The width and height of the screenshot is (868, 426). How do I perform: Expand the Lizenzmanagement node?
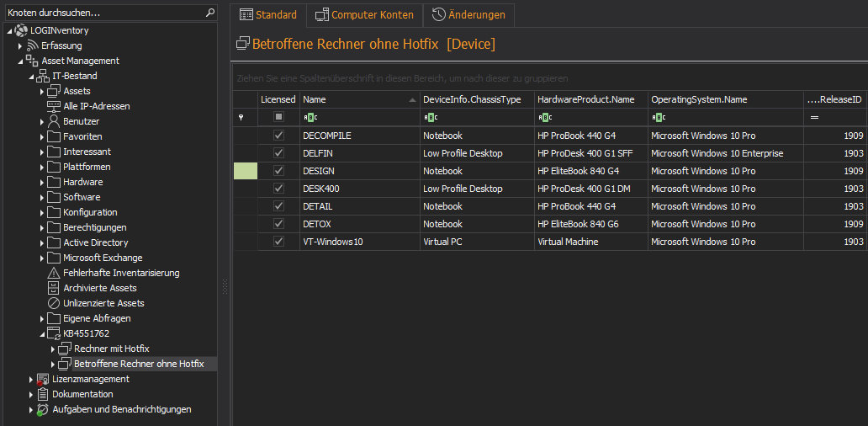[x=31, y=380]
